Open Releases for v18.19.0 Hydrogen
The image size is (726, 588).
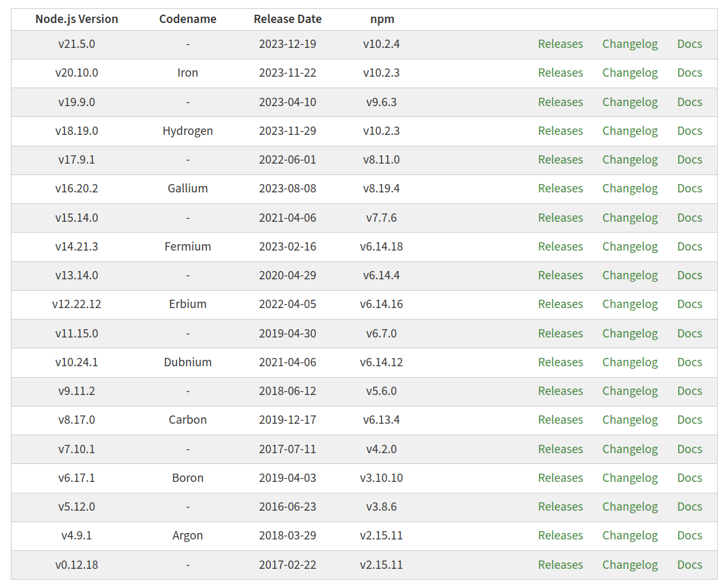click(560, 130)
